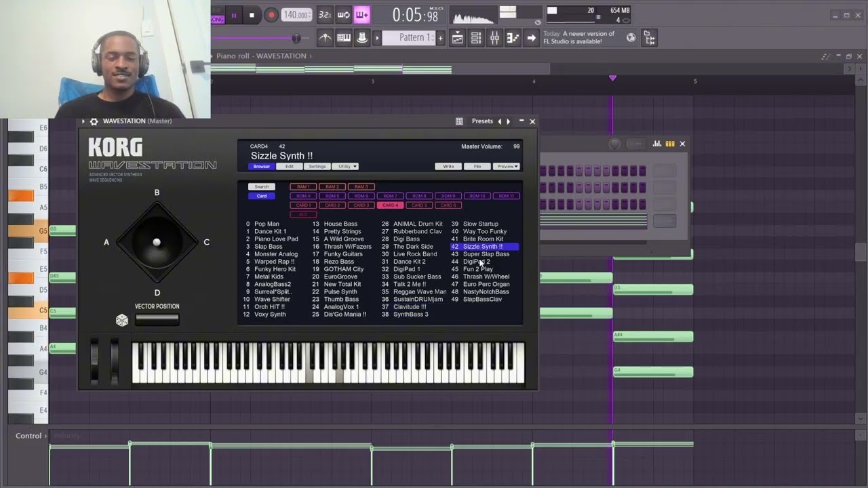The height and width of the screenshot is (488, 868).
Task: Click the Master Volume value 99
Action: (x=517, y=146)
